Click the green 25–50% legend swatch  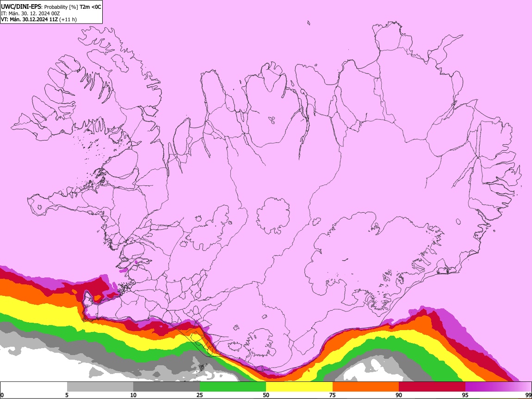pos(233,387)
